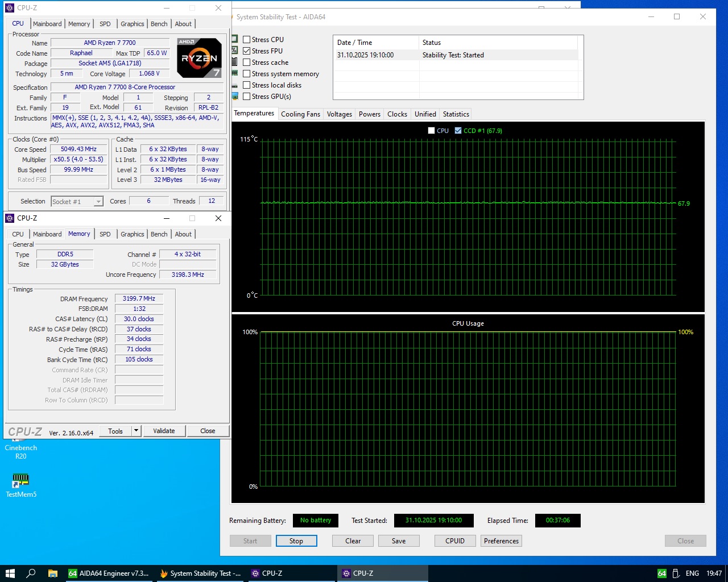Click the taskbar clock showing 19:47
The image size is (728, 582).
pyautogui.click(x=714, y=573)
